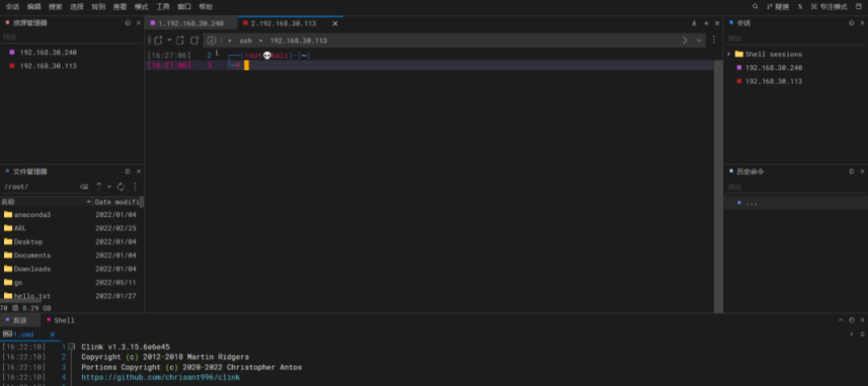This screenshot has height=386, width=868.
Task: Open settings gear of 文件管理器 panel
Action: coord(128,172)
